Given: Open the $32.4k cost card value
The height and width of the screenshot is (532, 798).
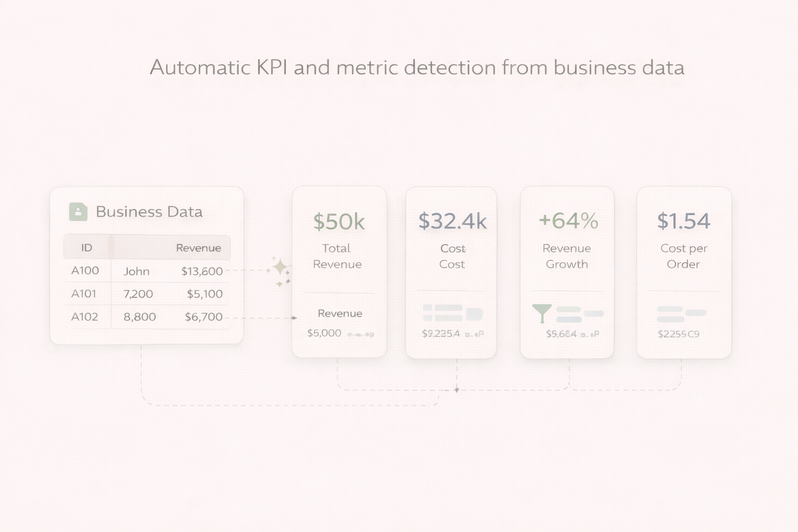Looking at the screenshot, I should 453,221.
